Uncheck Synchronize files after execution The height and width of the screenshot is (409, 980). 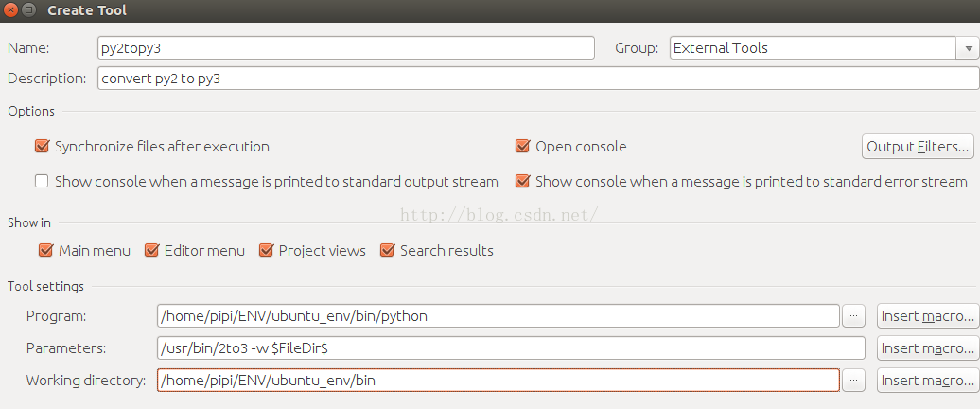point(42,147)
